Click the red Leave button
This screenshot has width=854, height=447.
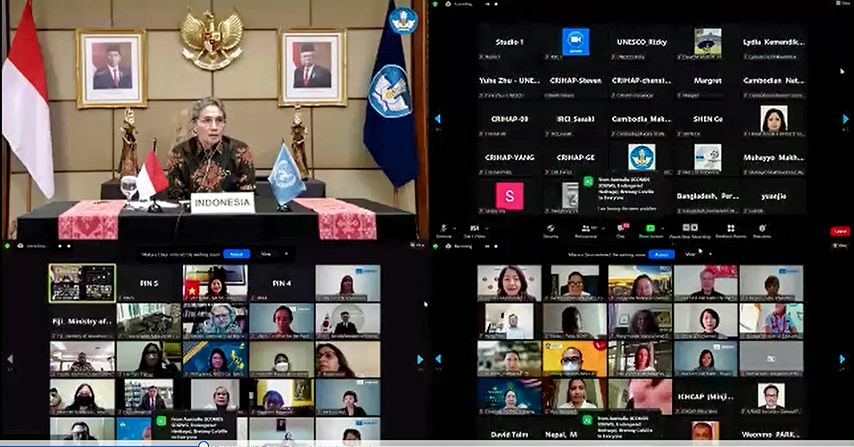click(x=840, y=231)
